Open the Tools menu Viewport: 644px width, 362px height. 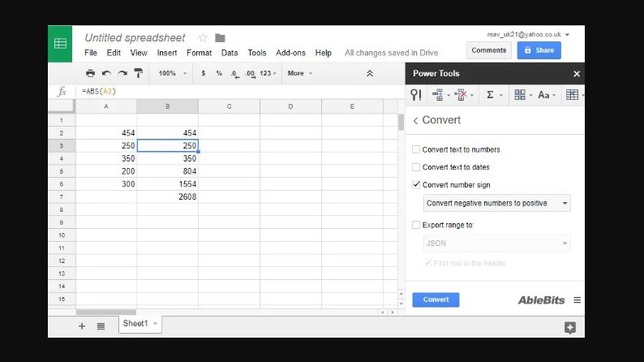(x=256, y=53)
